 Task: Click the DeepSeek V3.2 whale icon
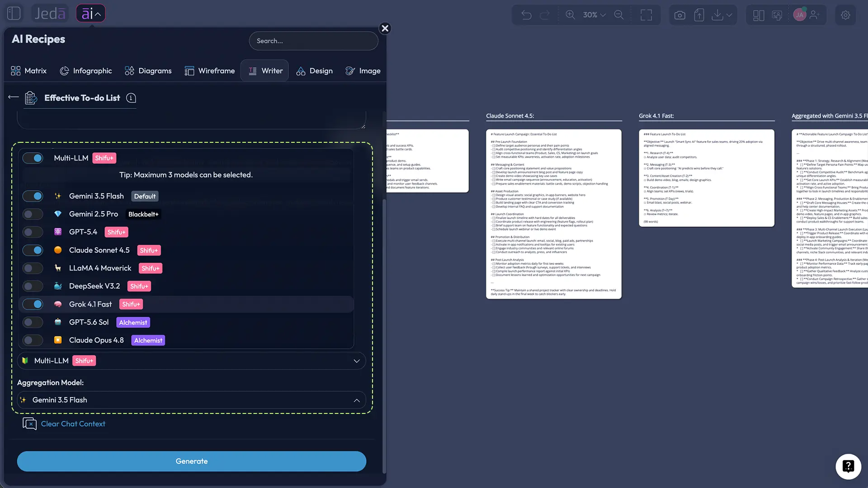[58, 286]
